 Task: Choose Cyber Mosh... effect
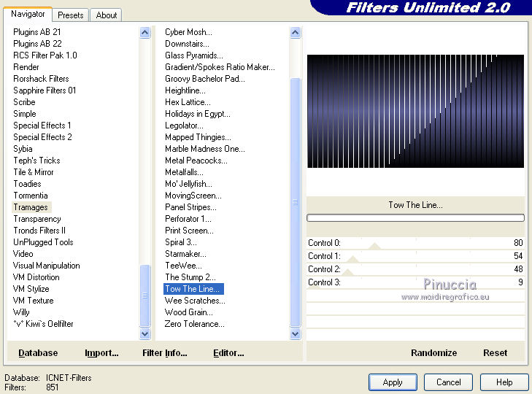point(188,32)
